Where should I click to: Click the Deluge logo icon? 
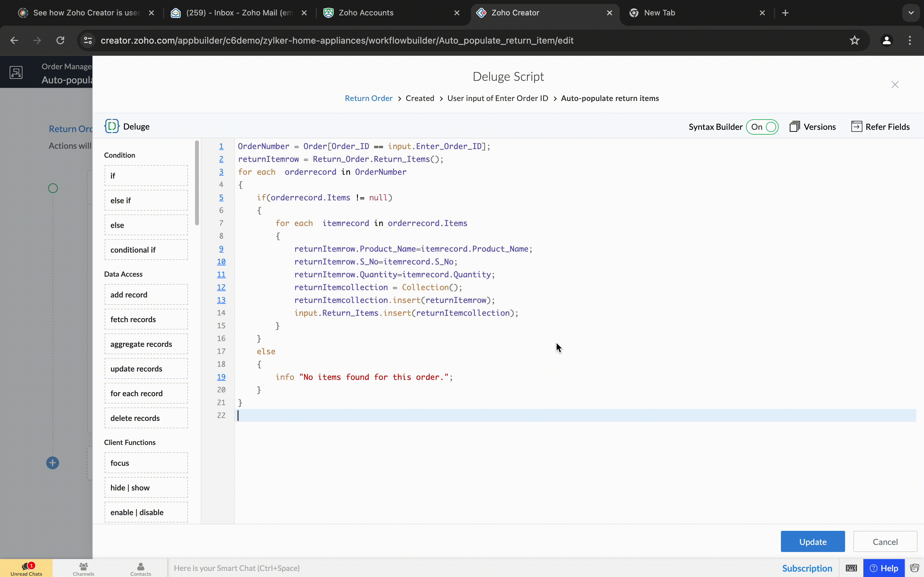point(112,126)
